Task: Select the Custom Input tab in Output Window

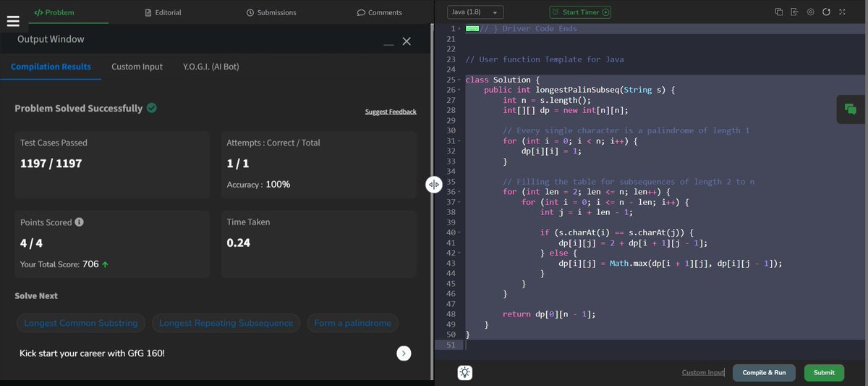Action: 137,67
